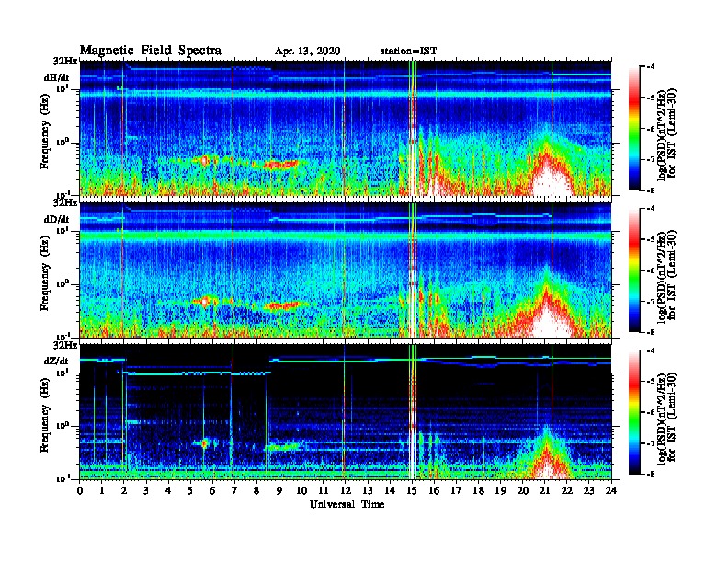Click the white peak near 21 UT in dH/dt panel
This screenshot has width=728, height=563.
552,180
